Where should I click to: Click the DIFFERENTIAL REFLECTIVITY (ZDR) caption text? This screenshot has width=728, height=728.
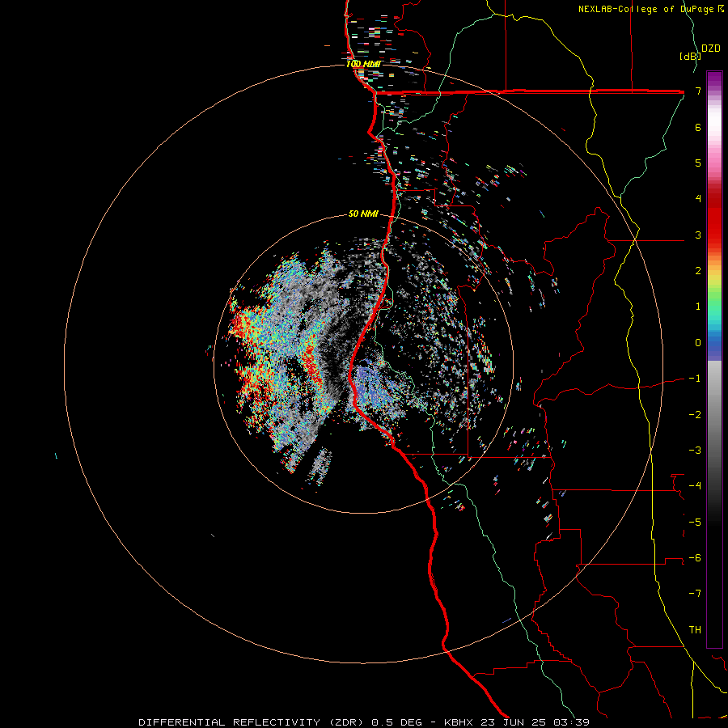[x=252, y=722]
